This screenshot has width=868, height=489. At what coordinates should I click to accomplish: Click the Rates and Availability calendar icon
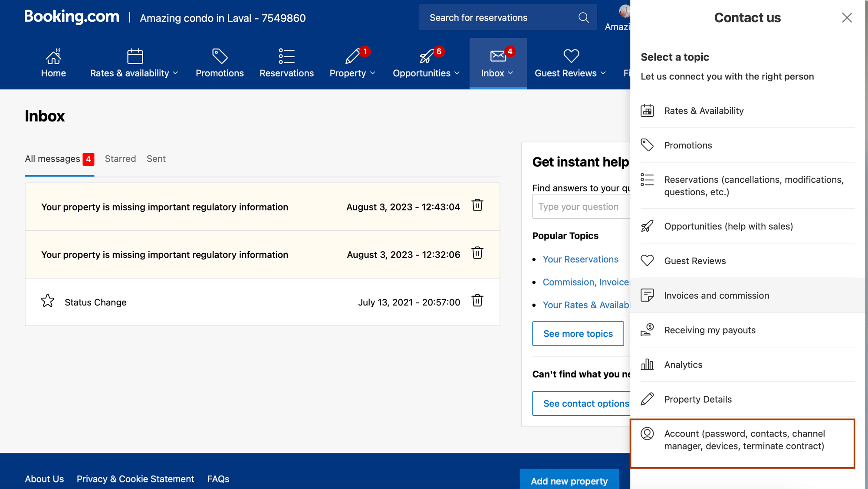(648, 110)
